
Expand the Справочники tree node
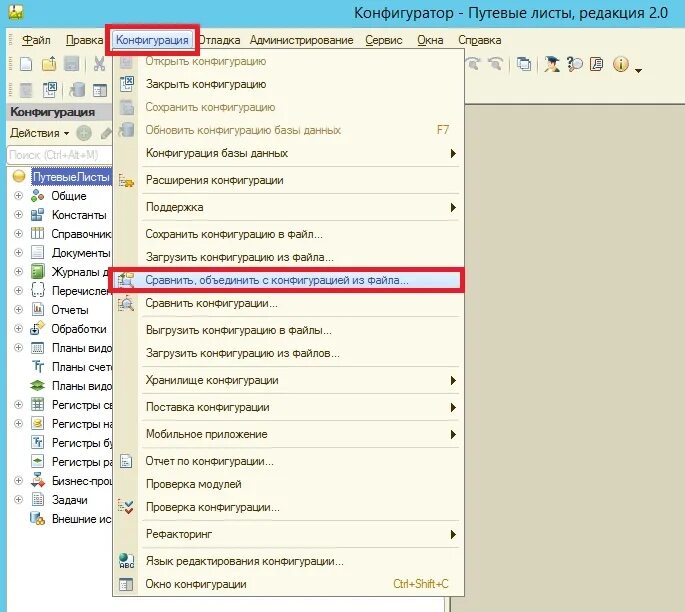(x=18, y=233)
